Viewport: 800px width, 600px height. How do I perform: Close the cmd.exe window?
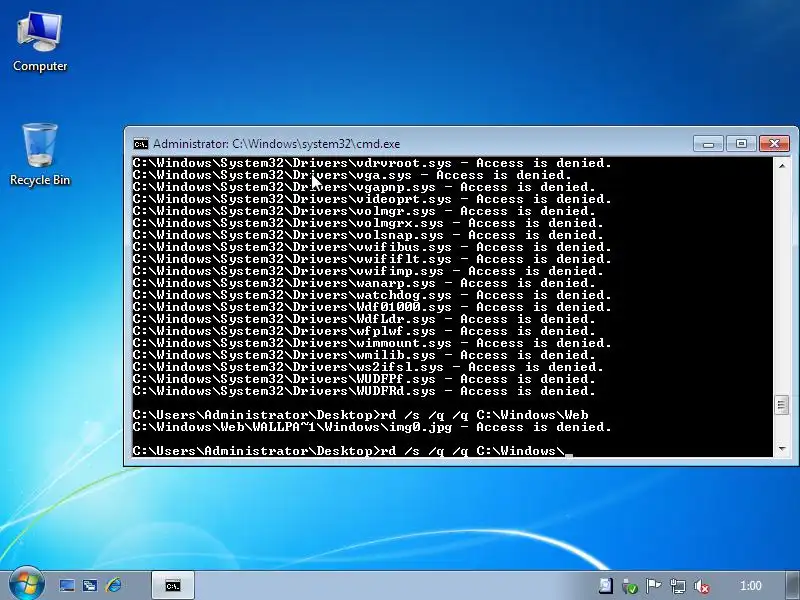click(774, 144)
